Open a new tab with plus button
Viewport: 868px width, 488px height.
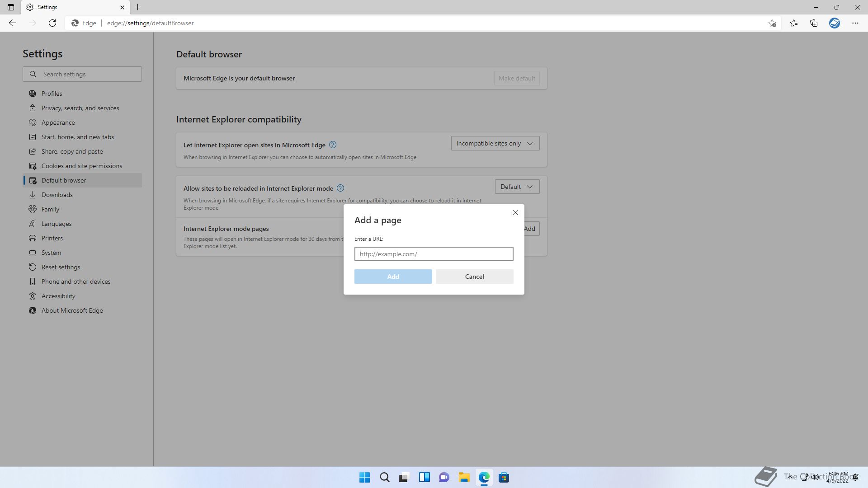[x=138, y=7]
